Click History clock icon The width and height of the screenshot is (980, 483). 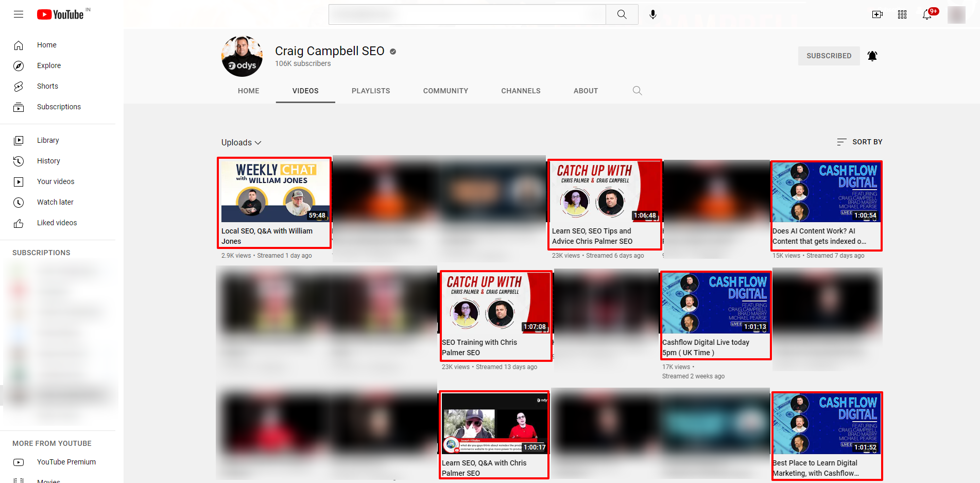coord(19,161)
